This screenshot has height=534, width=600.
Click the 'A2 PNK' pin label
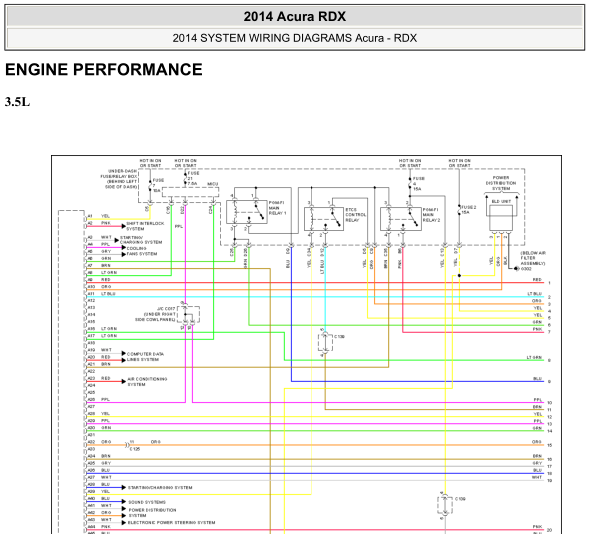(x=99, y=223)
